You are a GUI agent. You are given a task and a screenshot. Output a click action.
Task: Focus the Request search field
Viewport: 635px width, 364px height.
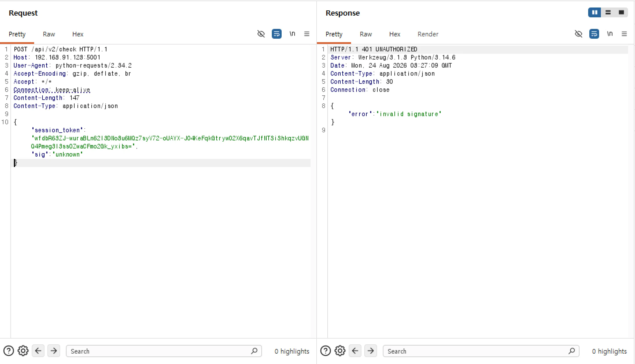pos(164,351)
